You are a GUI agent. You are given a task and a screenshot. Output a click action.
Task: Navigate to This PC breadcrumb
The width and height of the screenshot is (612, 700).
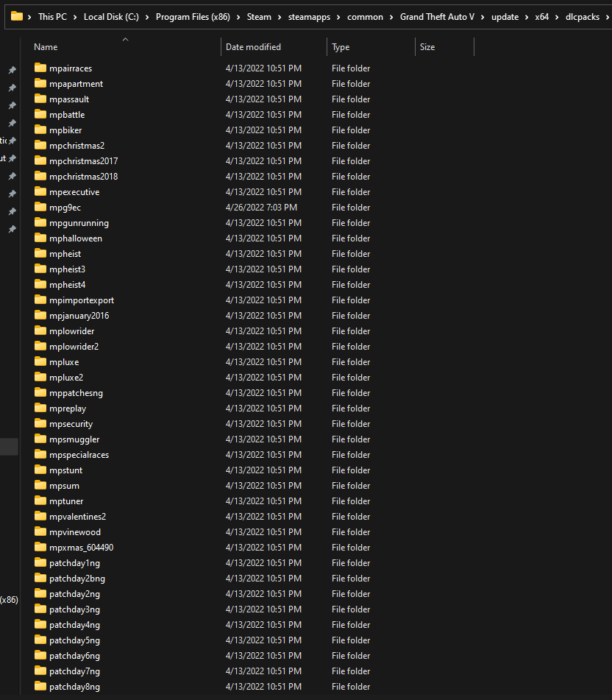click(x=53, y=17)
